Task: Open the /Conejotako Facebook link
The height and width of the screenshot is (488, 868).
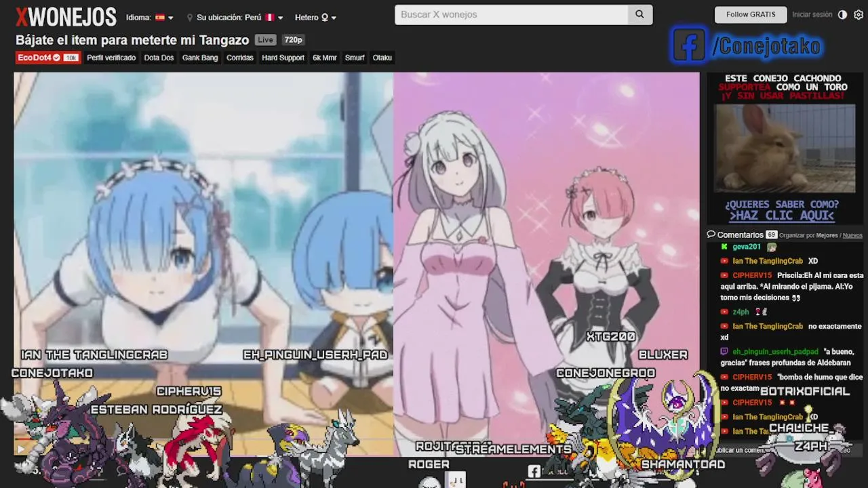Action: [767, 46]
